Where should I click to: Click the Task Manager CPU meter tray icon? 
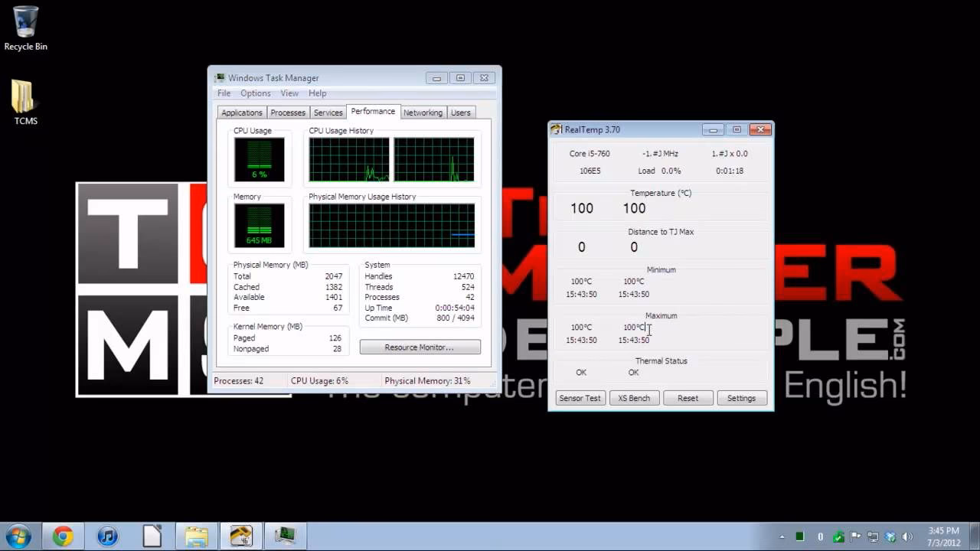[800, 536]
